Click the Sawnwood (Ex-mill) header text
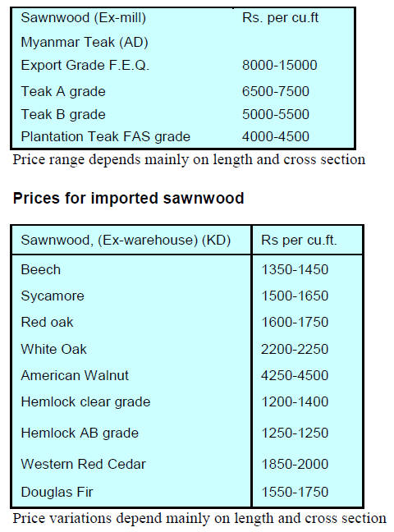 (x=84, y=18)
